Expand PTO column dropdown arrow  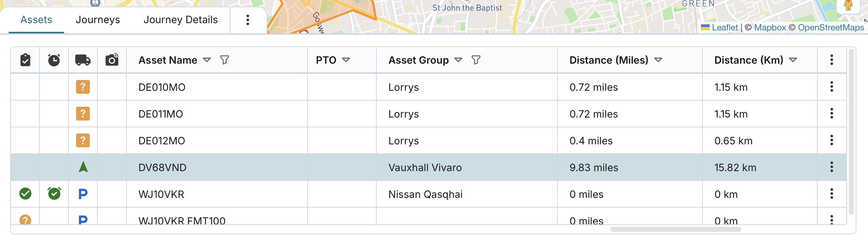tap(346, 60)
